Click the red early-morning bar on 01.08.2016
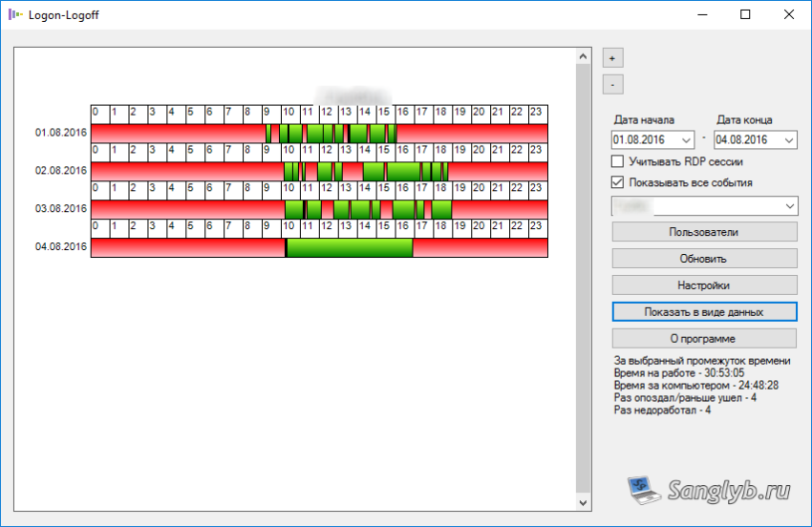The height and width of the screenshot is (527, 812). [x=178, y=133]
